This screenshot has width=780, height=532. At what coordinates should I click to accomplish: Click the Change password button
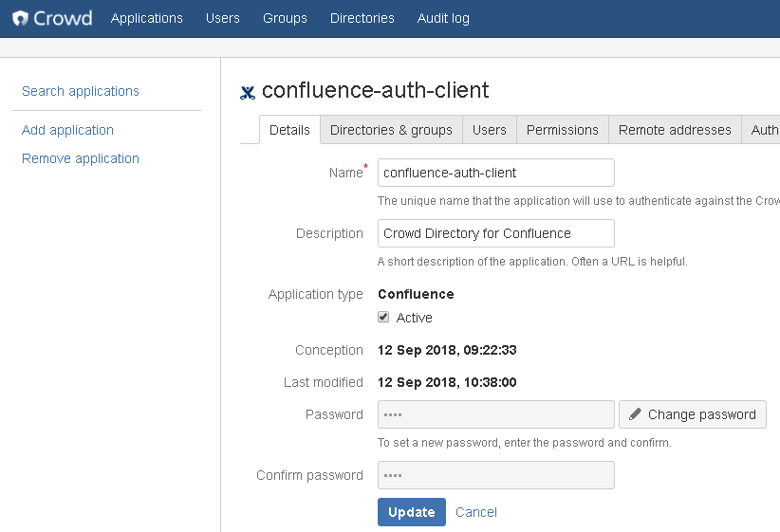tap(693, 414)
